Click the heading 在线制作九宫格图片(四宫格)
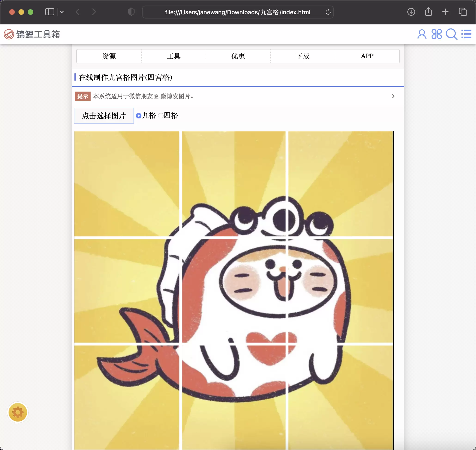This screenshot has width=476, height=450. (125, 77)
